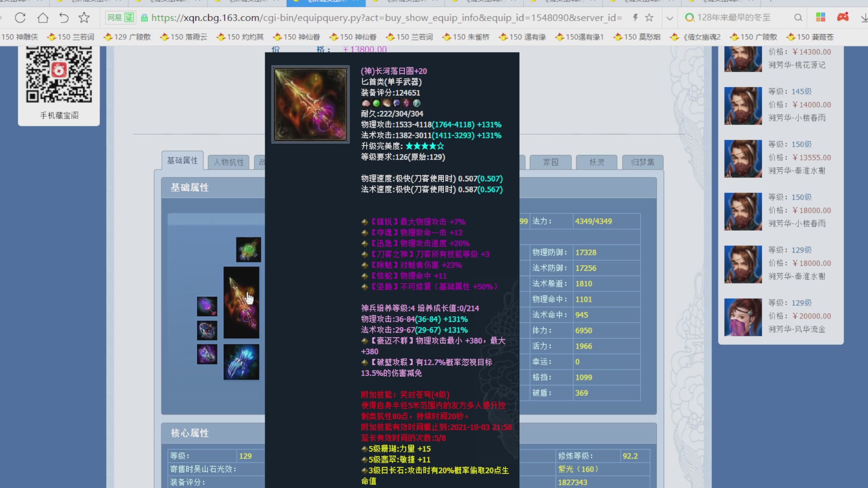Click server name 翔芳华-风华流金
Image resolution: width=868 pixels, height=488 pixels.
[797, 329]
